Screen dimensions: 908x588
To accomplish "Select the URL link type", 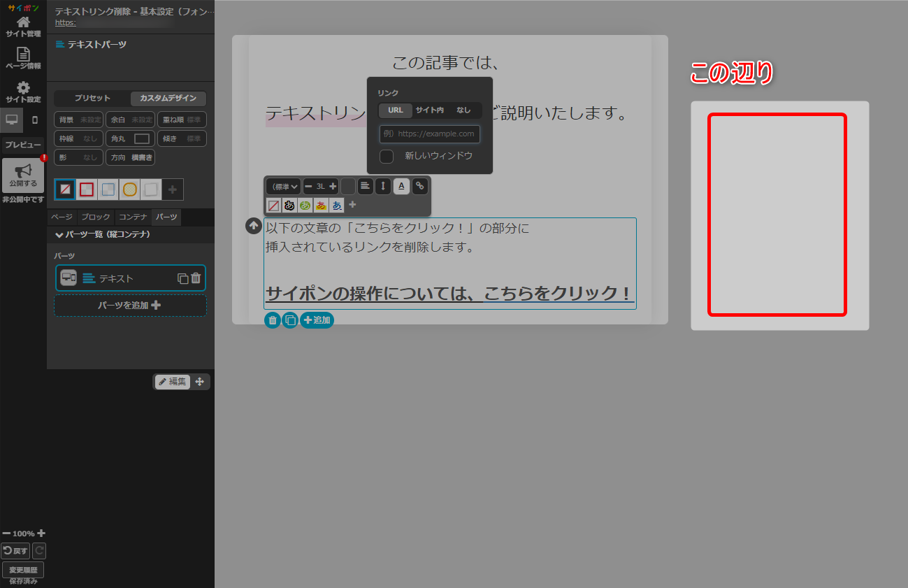I will 396,110.
